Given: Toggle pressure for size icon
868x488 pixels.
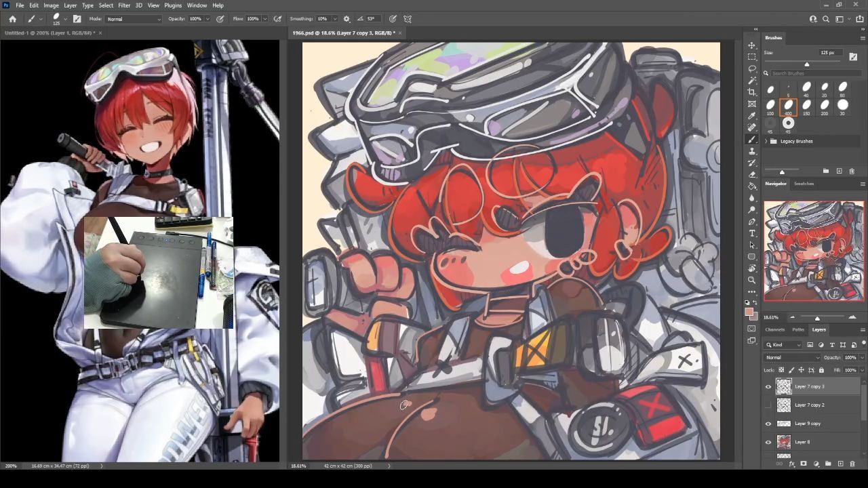Looking at the screenshot, I should (x=393, y=19).
